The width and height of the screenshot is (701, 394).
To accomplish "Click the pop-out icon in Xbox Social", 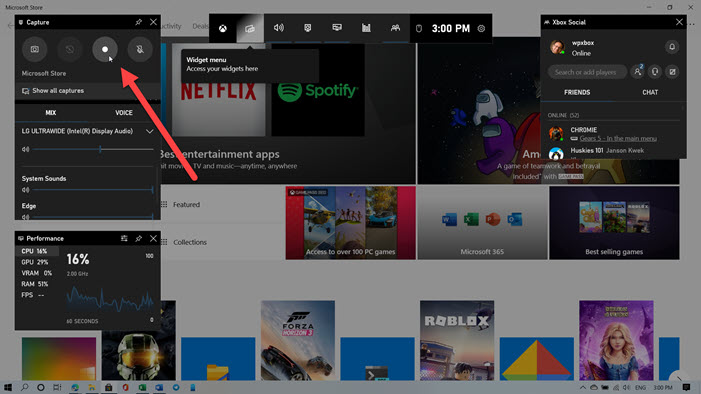I will point(672,72).
